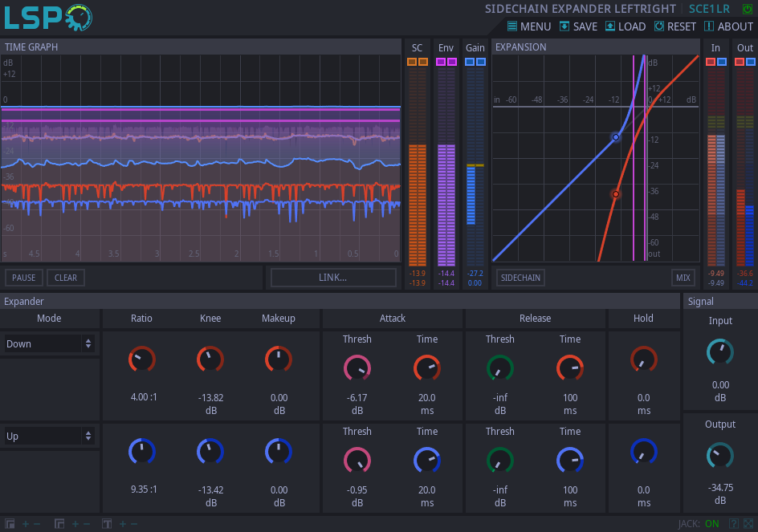Clear the time graph
The height and width of the screenshot is (532, 758).
[x=66, y=278]
